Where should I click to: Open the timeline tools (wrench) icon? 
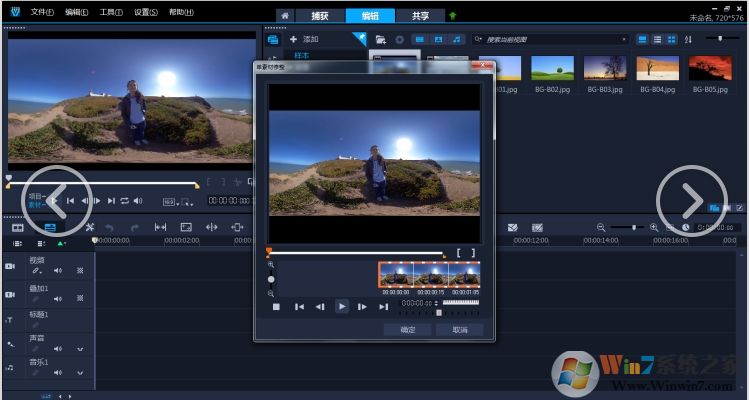[x=89, y=227]
